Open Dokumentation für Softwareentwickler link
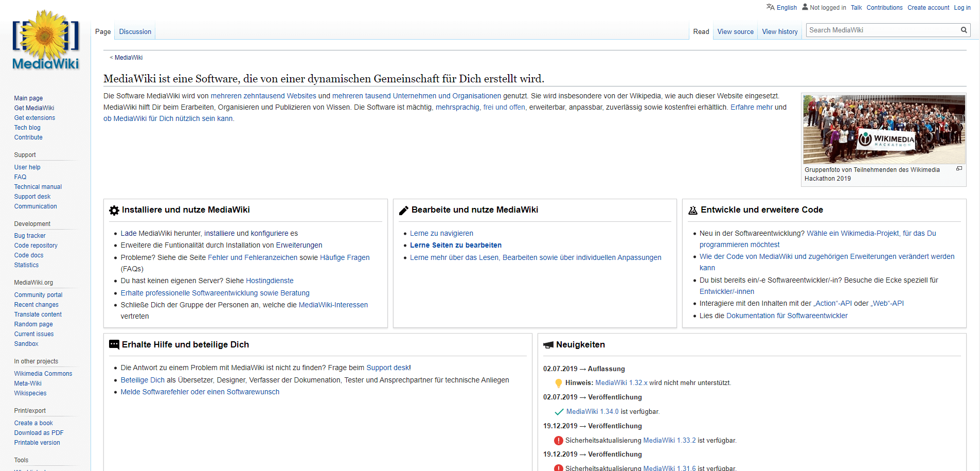Viewport: 980px width, 471px height. pyautogui.click(x=787, y=316)
